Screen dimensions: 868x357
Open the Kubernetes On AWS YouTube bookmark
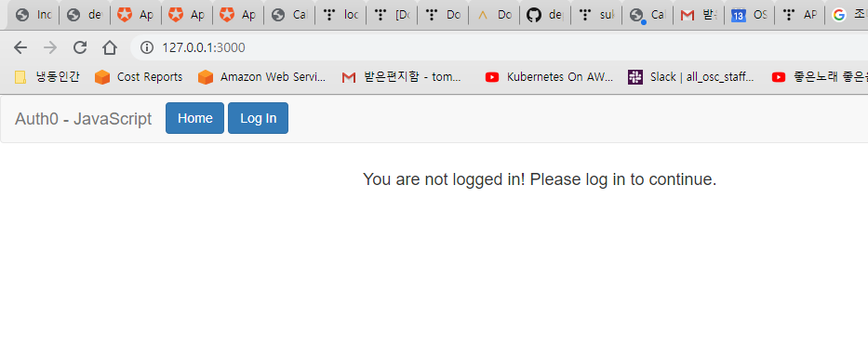pyautogui.click(x=549, y=77)
